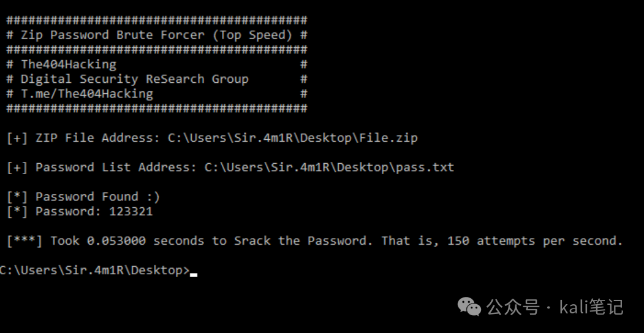Click the 'The404Hacking' name line
The image size is (644, 333).
coord(69,64)
